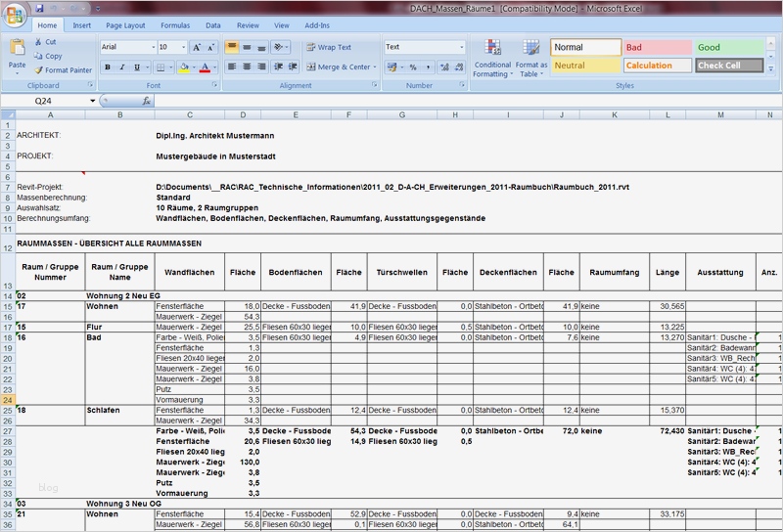Expand the Name Box dropdown arrow

[92, 101]
